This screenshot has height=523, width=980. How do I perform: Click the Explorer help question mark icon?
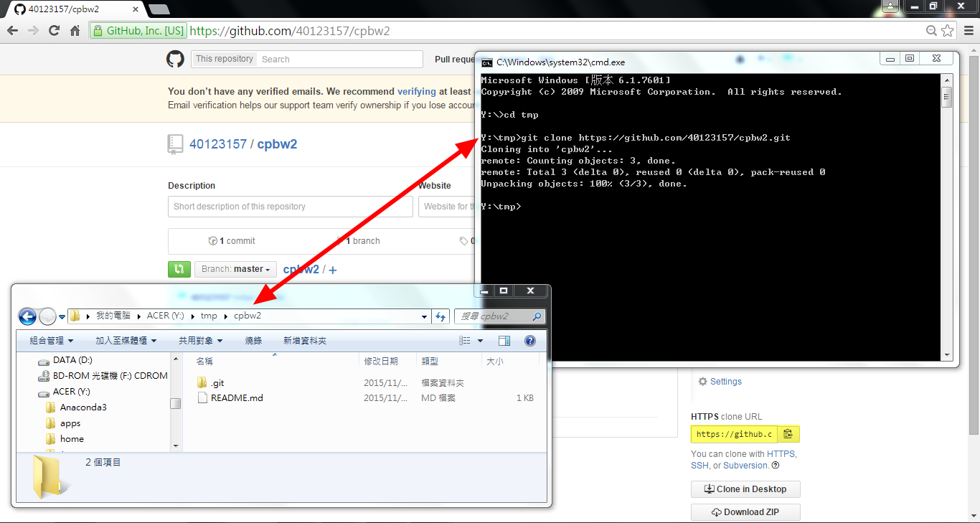(530, 341)
